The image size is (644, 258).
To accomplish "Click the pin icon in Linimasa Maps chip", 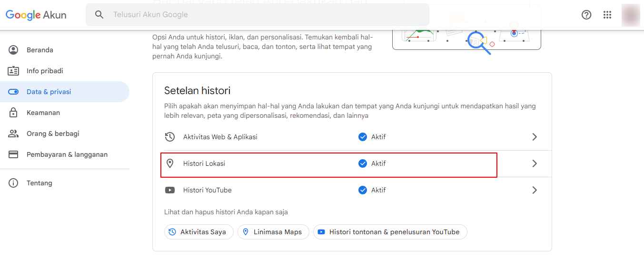I will click(x=246, y=232).
